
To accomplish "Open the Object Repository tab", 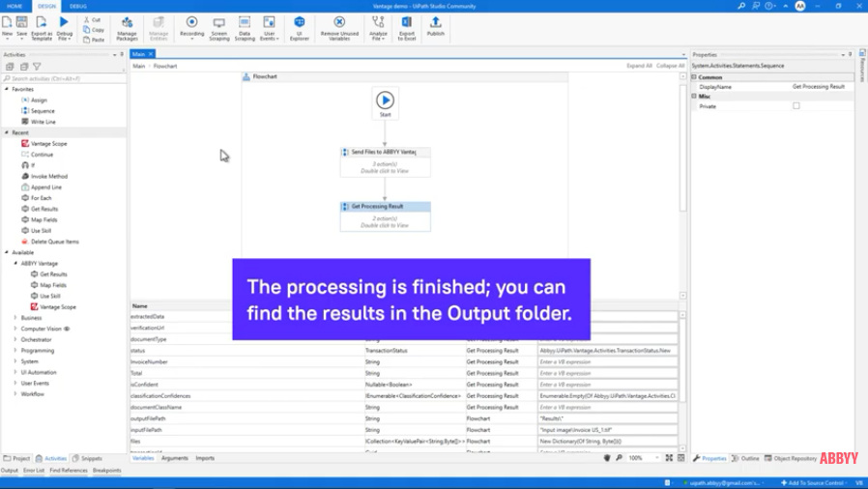I will coord(791,459).
